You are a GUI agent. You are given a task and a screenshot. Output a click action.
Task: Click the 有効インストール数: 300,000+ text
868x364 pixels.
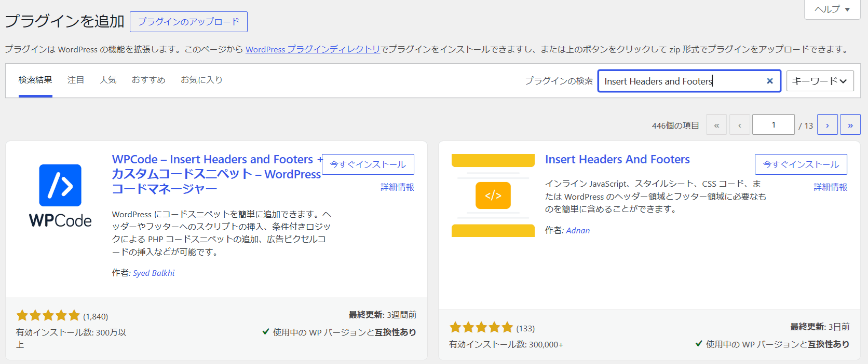(506, 344)
